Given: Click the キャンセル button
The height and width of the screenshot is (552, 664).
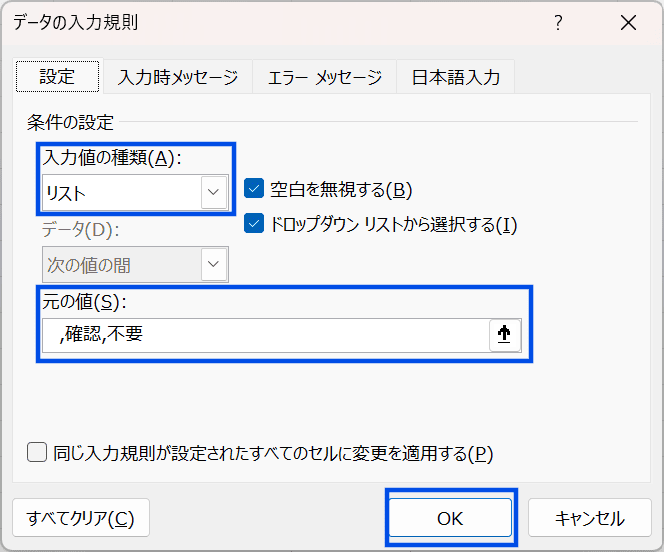Looking at the screenshot, I should tap(589, 518).
